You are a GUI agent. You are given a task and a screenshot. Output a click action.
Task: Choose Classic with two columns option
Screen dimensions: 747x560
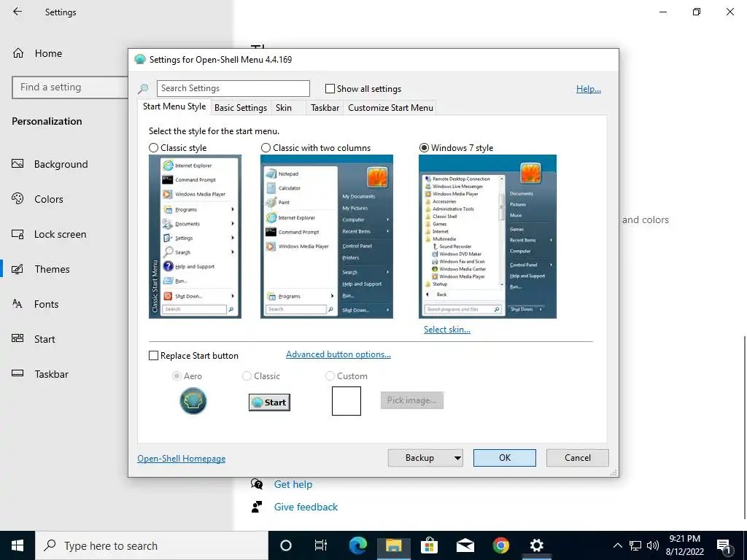266,148
